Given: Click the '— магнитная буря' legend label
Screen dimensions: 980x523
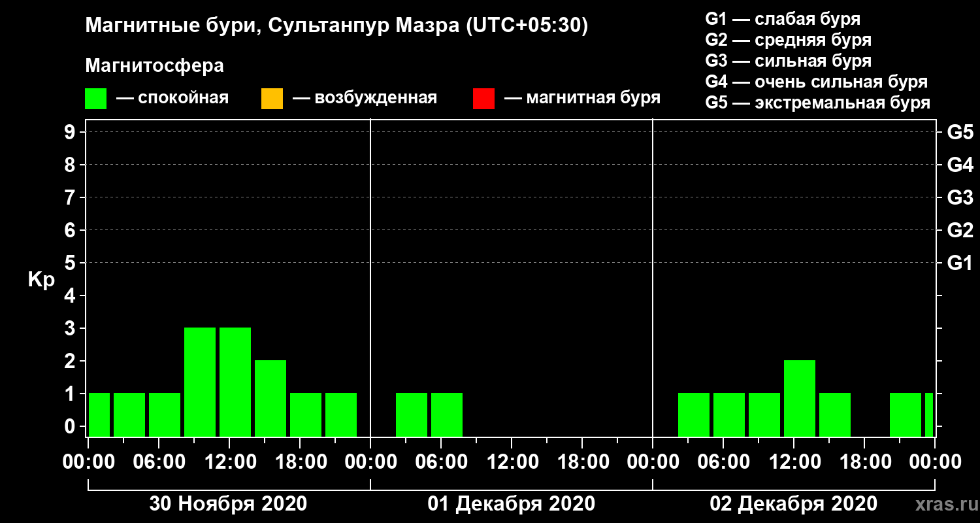Looking at the screenshot, I should click(582, 99).
